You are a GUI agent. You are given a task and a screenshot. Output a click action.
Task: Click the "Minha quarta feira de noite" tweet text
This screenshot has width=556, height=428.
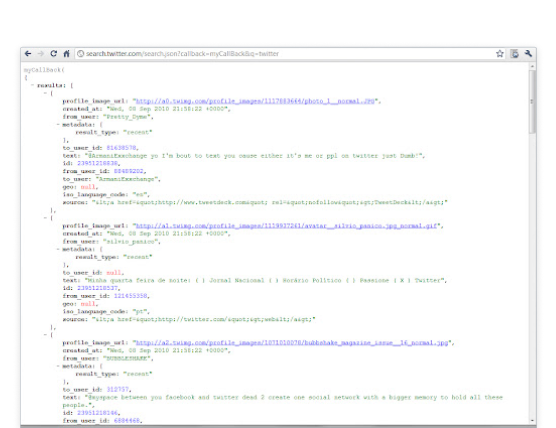265,280
